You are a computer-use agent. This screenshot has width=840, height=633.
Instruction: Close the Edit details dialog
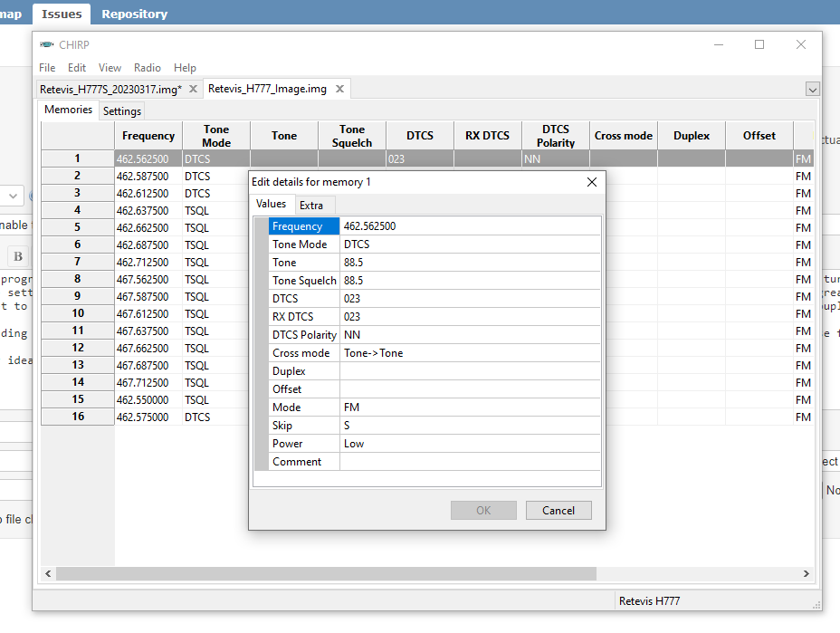[591, 182]
